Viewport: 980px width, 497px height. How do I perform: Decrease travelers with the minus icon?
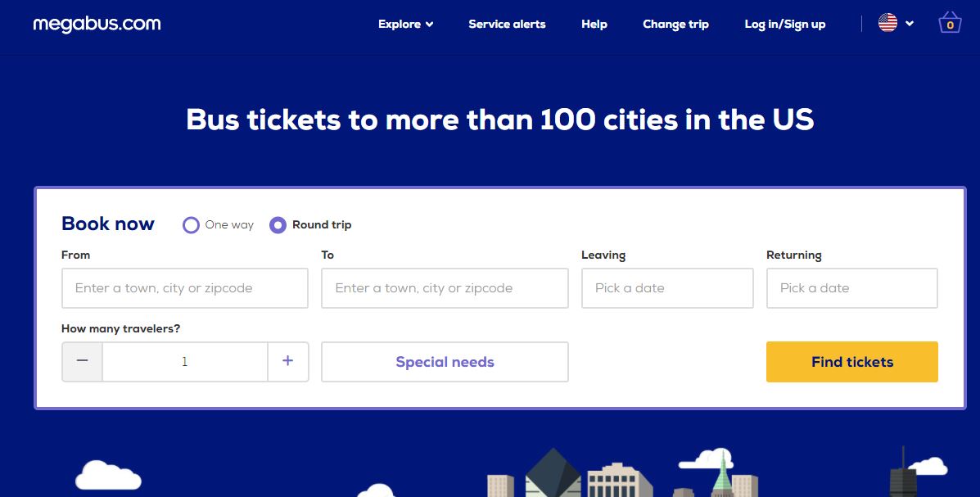pos(82,361)
